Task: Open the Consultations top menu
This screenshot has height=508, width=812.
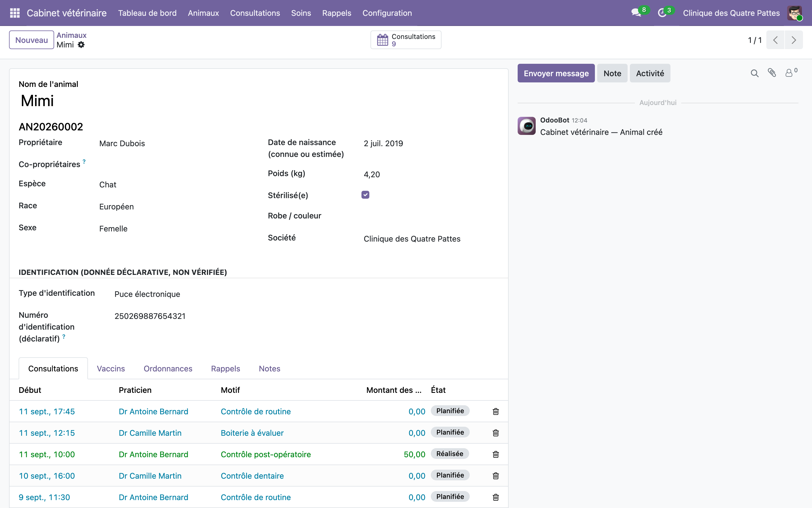Action: pos(255,13)
